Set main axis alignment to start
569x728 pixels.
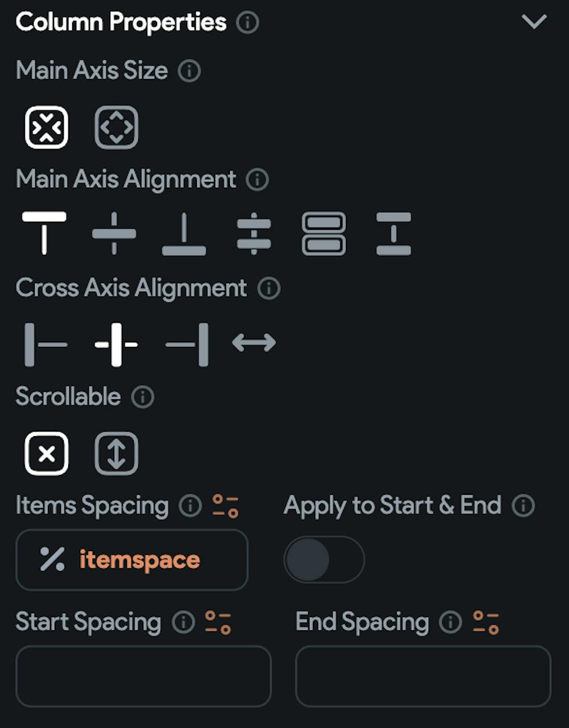(x=44, y=233)
